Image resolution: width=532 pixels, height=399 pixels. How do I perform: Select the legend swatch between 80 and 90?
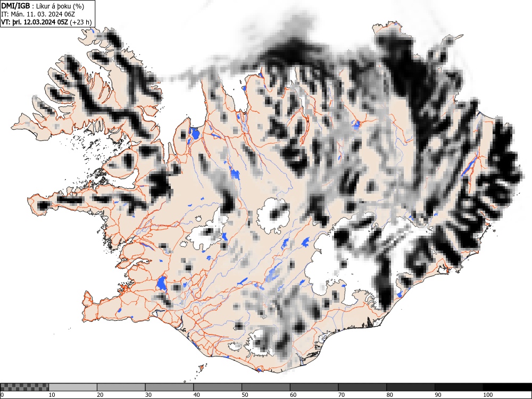(411, 387)
